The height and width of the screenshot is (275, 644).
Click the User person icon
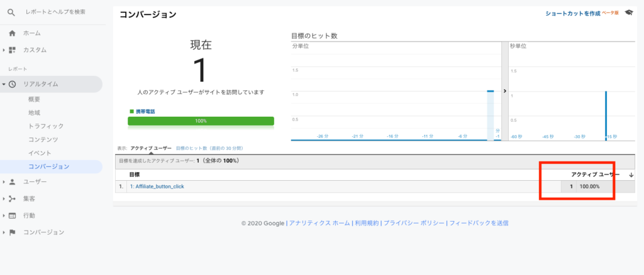pos(12,182)
